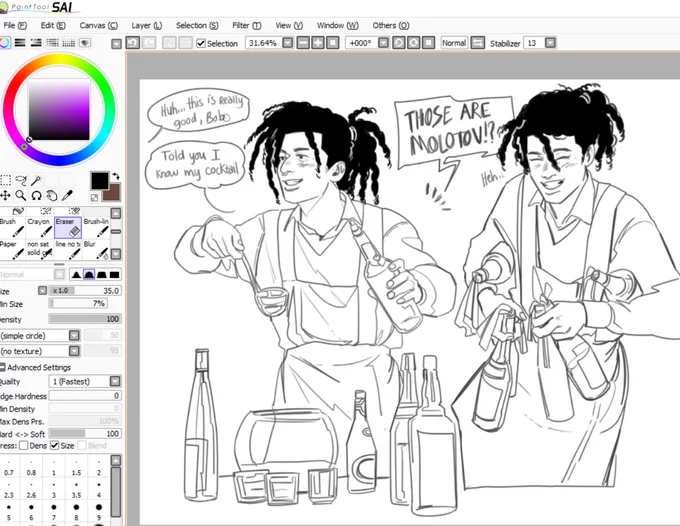Choose the Crayon tool
This screenshot has height=526, width=680.
pyautogui.click(x=40, y=227)
